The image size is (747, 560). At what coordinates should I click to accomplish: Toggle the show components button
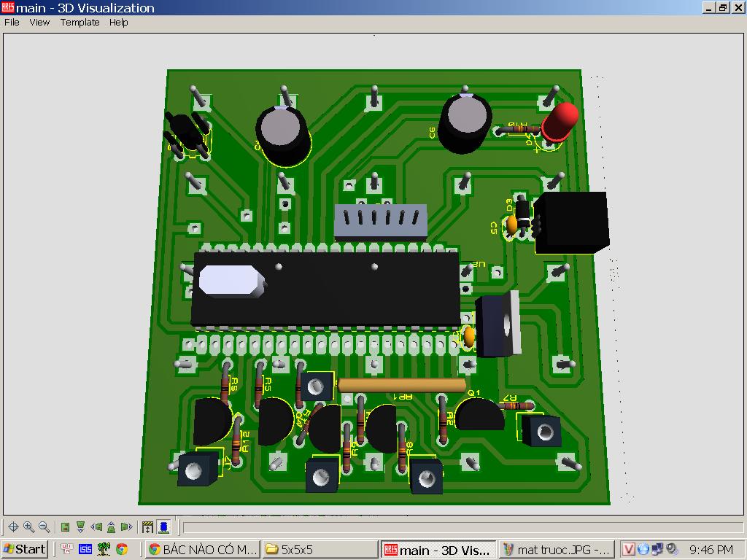point(164,526)
